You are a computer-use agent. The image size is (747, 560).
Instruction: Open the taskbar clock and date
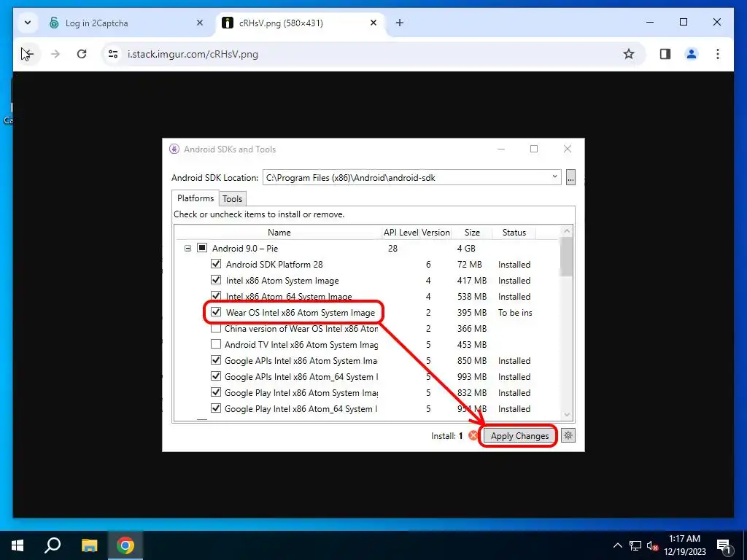(684, 545)
